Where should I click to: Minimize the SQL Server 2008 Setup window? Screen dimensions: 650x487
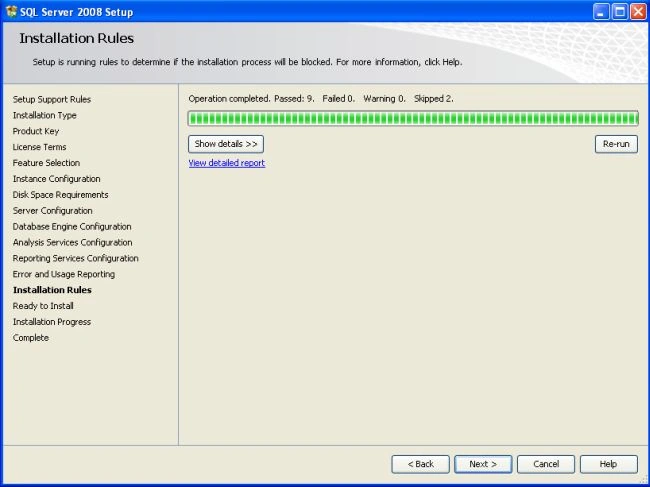pyautogui.click(x=601, y=12)
